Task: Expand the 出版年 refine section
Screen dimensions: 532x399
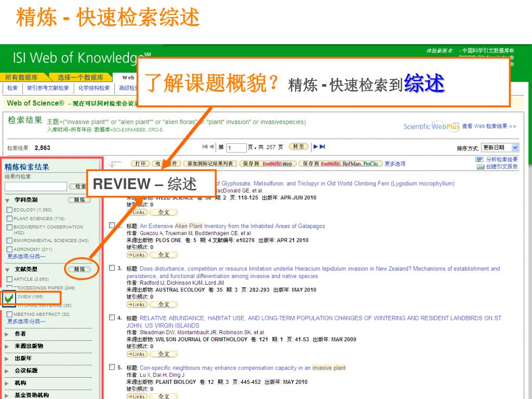Action: (x=7, y=358)
